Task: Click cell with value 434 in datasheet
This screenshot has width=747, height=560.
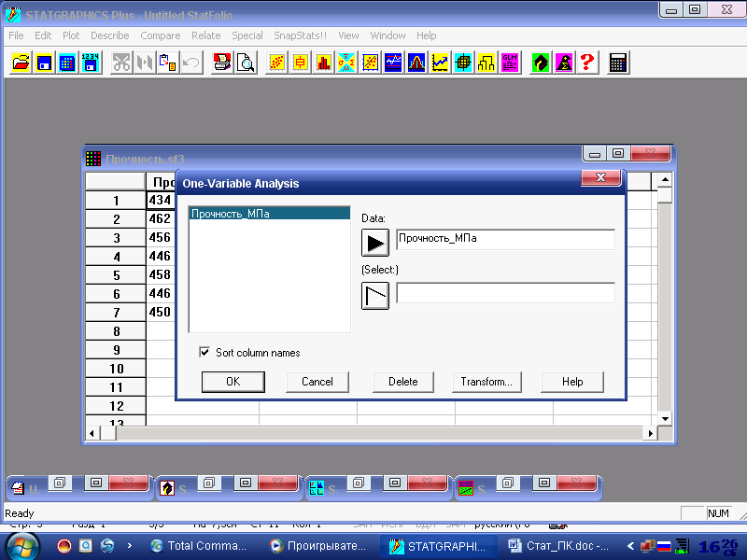Action: pyautogui.click(x=161, y=200)
